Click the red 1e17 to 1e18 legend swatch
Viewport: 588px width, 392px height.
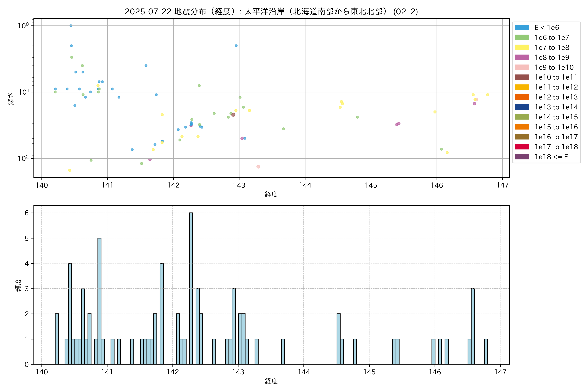coord(522,147)
